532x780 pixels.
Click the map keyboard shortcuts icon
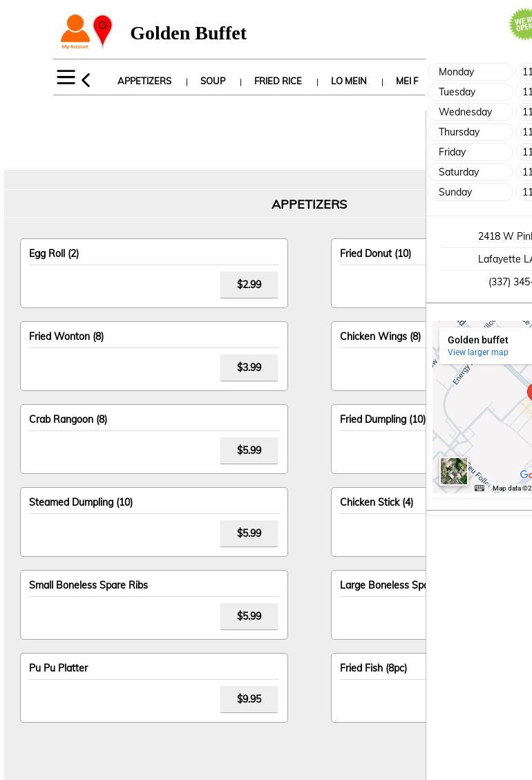(x=479, y=488)
